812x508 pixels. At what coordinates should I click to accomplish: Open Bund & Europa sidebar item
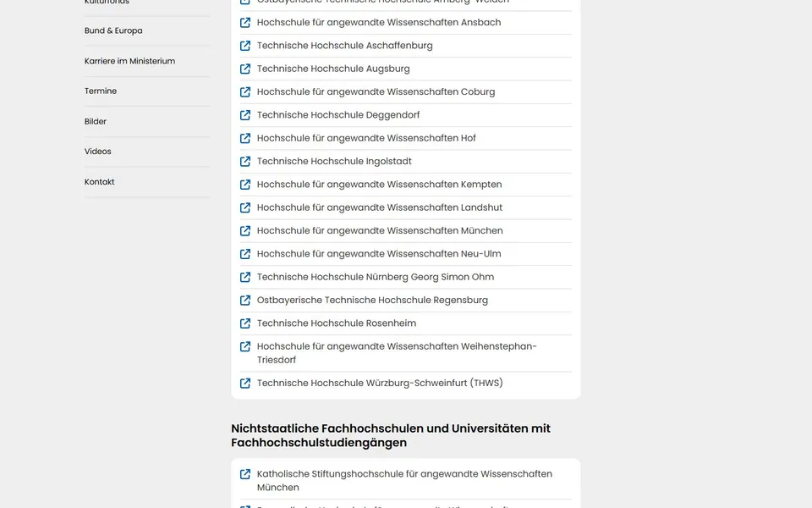point(113,30)
